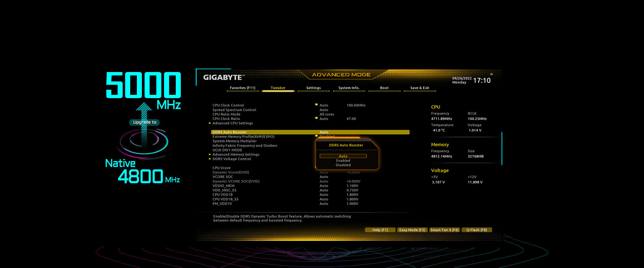644x268 pixels.
Task: Select the CPU Clock Ratio row label
Action: 226,119
